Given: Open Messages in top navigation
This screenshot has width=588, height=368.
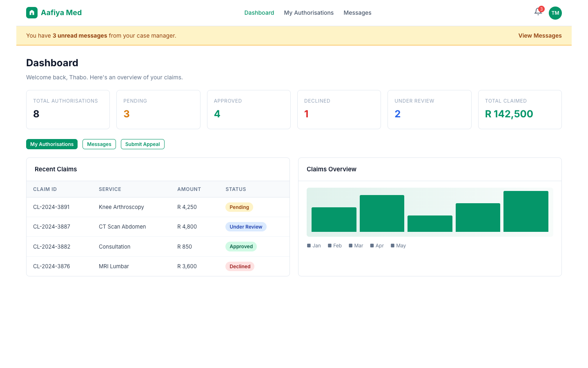Looking at the screenshot, I should (357, 13).
